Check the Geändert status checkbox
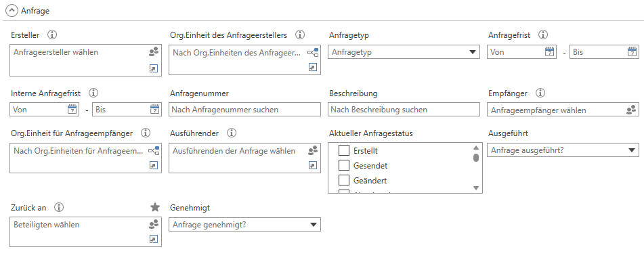Image resolution: width=644 pixels, height=264 pixels. 344,180
